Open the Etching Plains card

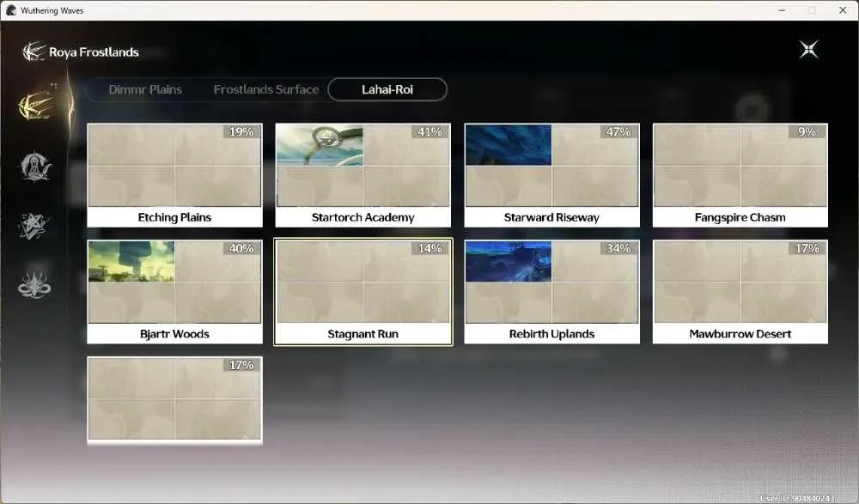(x=174, y=175)
